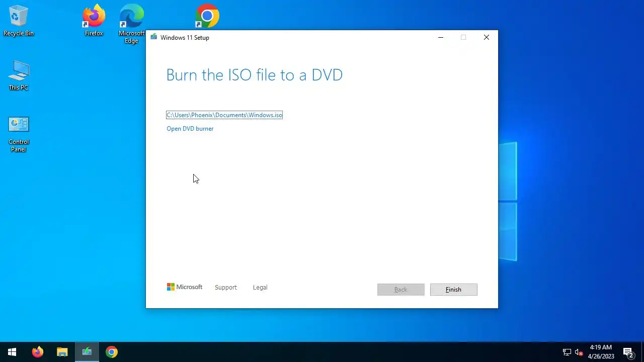
Task: Open the Recycle Bin desktop icon
Action: coord(19,21)
